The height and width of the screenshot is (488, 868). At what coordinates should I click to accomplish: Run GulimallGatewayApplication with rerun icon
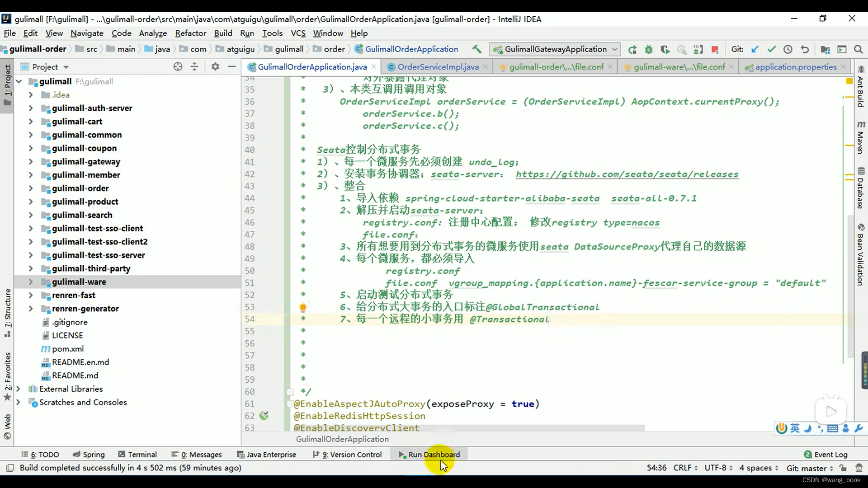(x=632, y=50)
